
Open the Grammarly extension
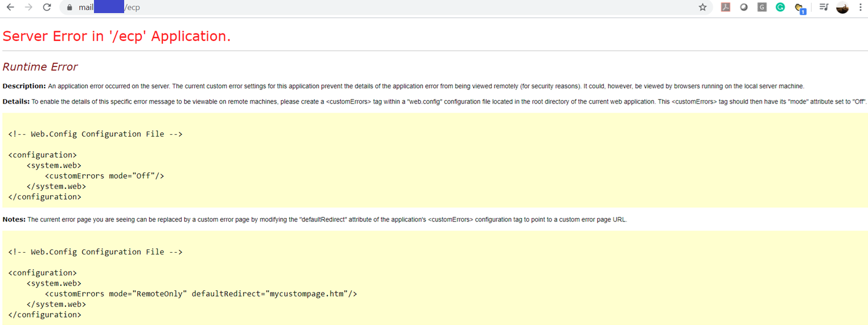(780, 7)
